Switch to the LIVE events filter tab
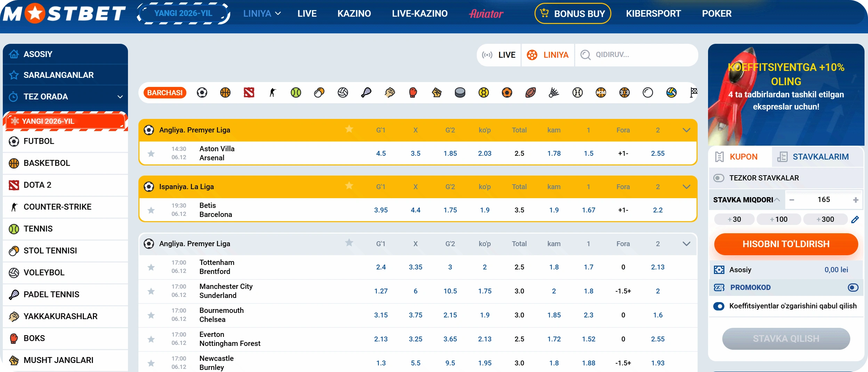 499,55
